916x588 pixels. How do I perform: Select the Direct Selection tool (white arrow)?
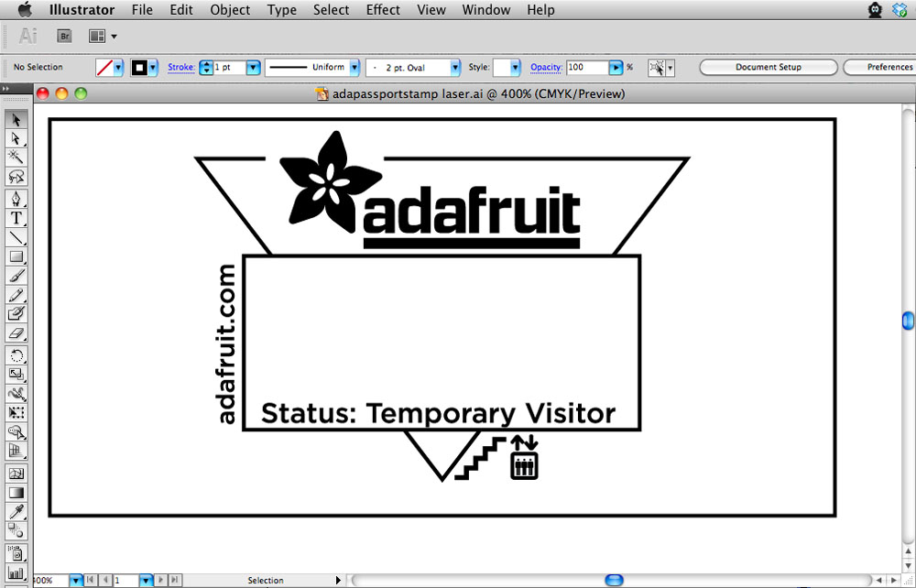coord(16,138)
